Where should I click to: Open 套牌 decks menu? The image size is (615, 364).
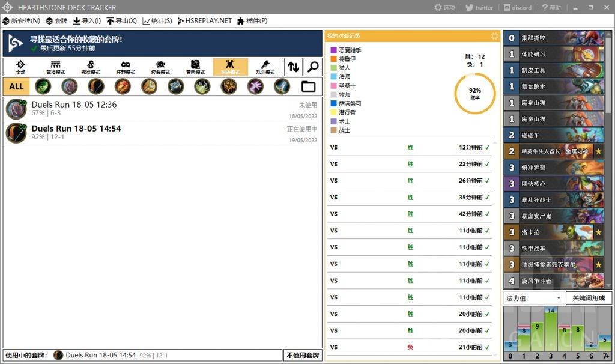[56, 21]
